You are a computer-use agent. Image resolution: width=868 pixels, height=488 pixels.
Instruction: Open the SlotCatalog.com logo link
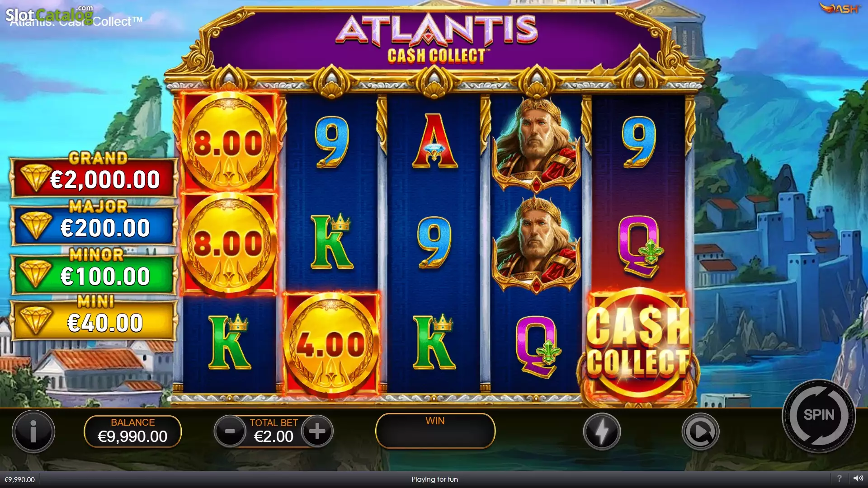tap(49, 15)
